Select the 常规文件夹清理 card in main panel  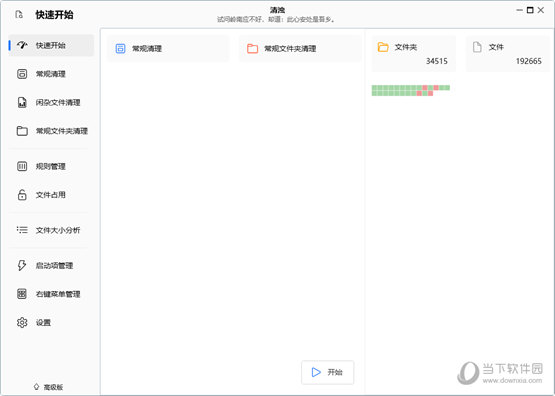[x=300, y=48]
